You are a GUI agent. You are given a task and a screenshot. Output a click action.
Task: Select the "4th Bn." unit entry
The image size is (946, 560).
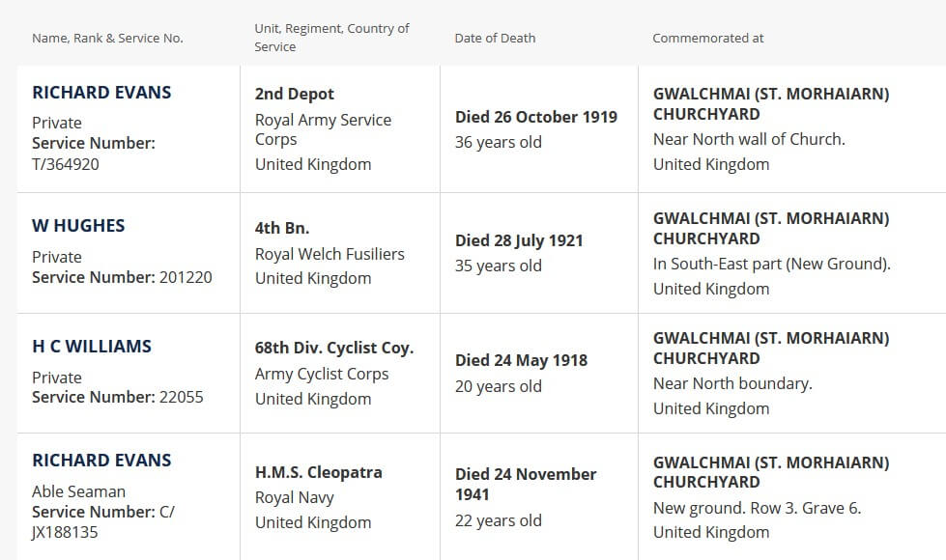coord(281,229)
